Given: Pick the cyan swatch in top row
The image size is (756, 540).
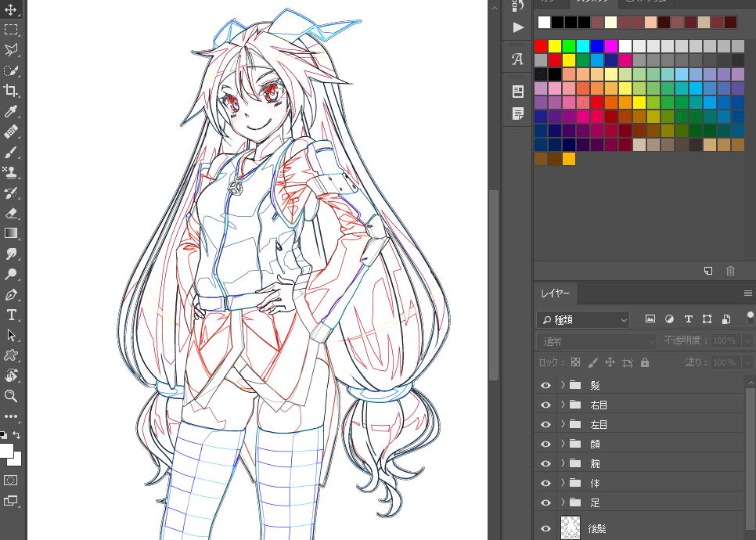Looking at the screenshot, I should (x=583, y=46).
